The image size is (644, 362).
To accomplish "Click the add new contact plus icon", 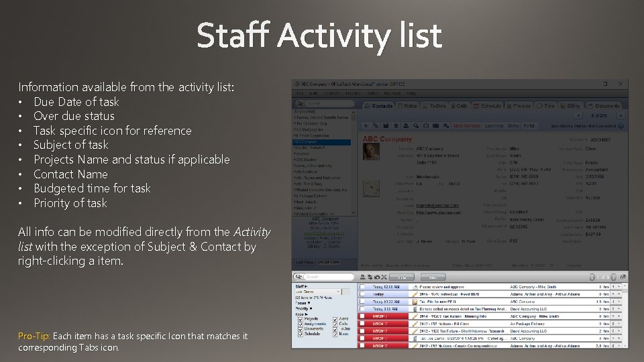I will [x=366, y=125].
